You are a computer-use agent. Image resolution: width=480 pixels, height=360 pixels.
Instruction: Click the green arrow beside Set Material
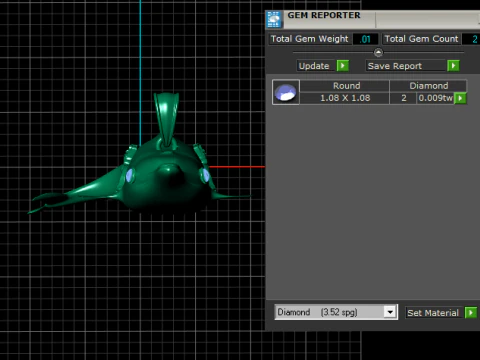pyautogui.click(x=471, y=313)
